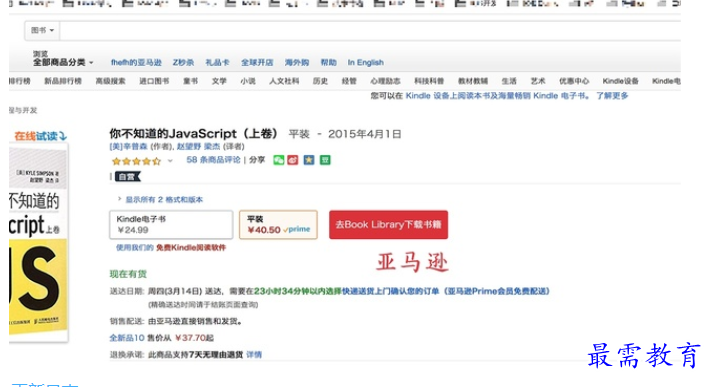Choose the 平装 ¥40.50 format
Viewport: 709px width, 387px height.
click(x=278, y=224)
